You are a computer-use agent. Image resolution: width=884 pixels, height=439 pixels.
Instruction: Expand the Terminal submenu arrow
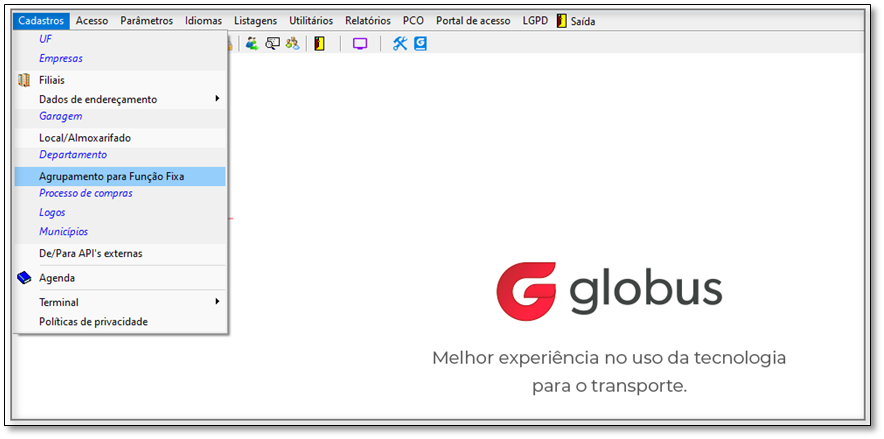point(217,301)
